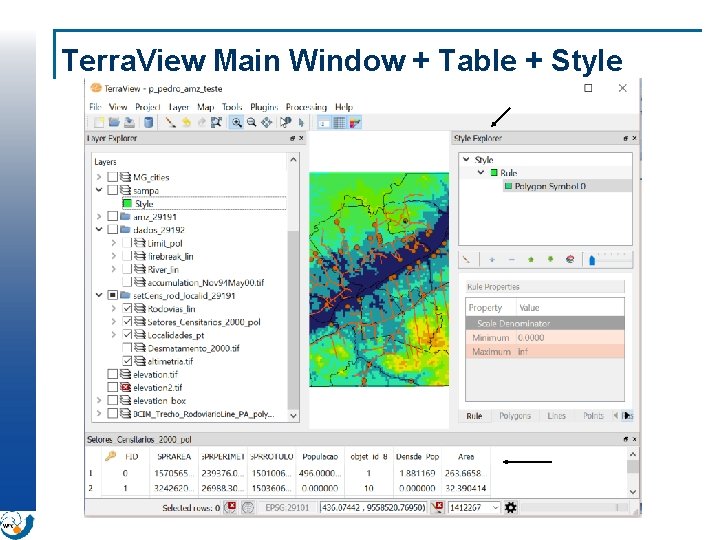
Task: Click the Save Project toolbar icon
Action: (x=129, y=122)
